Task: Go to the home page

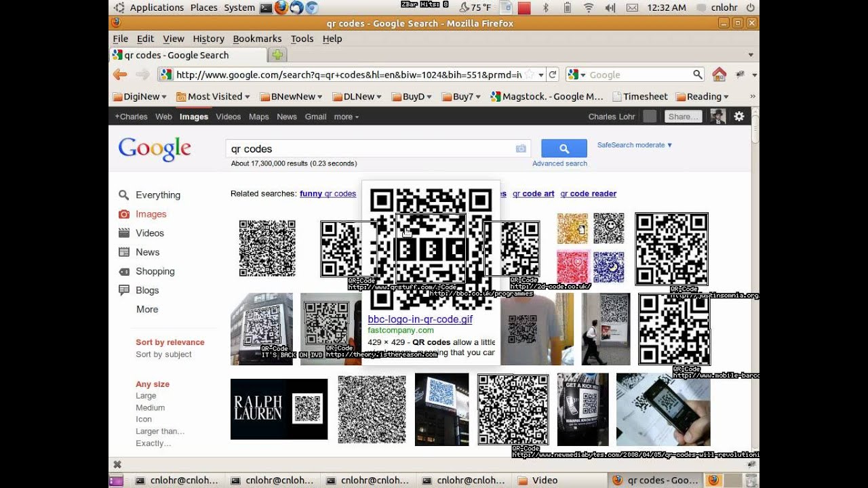Action: coord(719,75)
